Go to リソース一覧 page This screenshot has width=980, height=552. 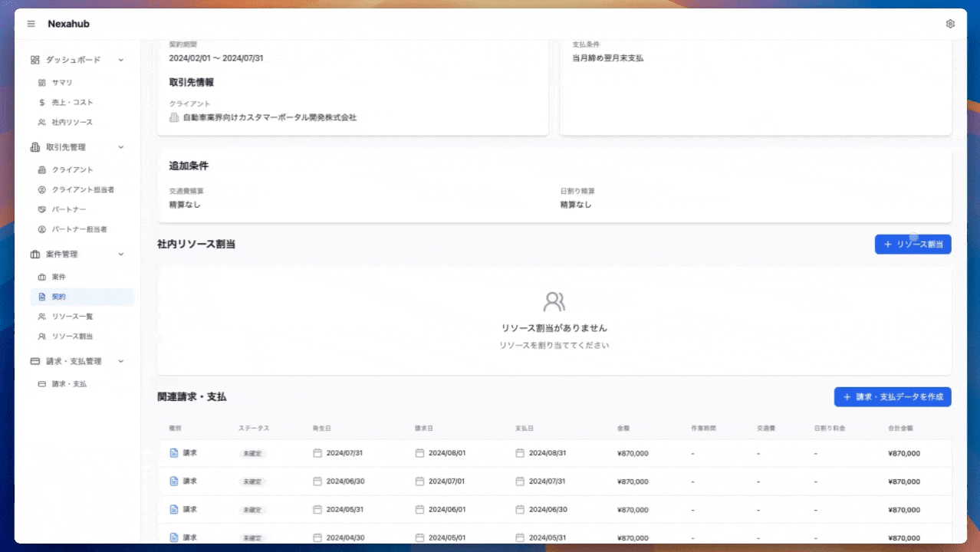point(72,317)
